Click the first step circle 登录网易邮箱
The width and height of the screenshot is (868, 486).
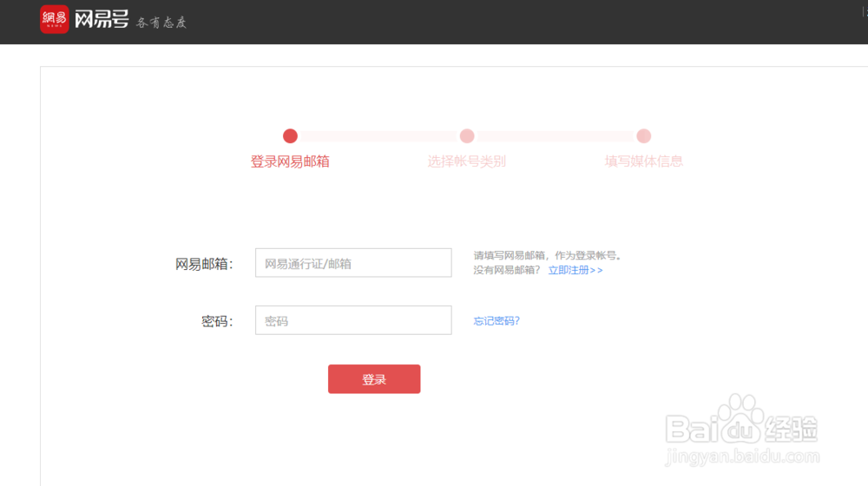[290, 135]
